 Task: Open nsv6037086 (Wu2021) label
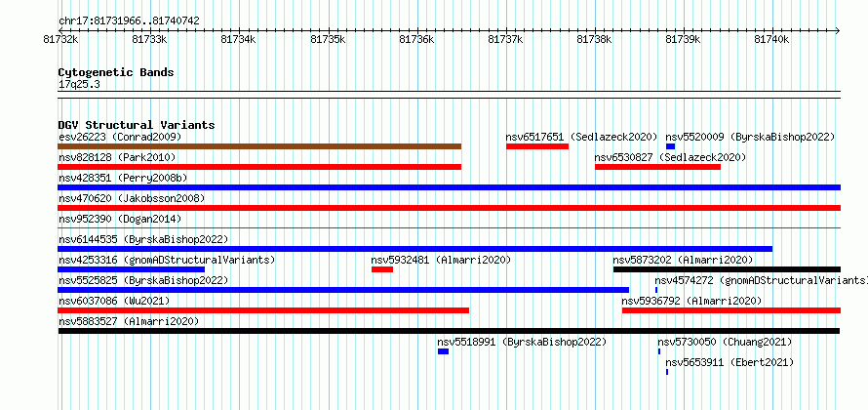tap(114, 301)
